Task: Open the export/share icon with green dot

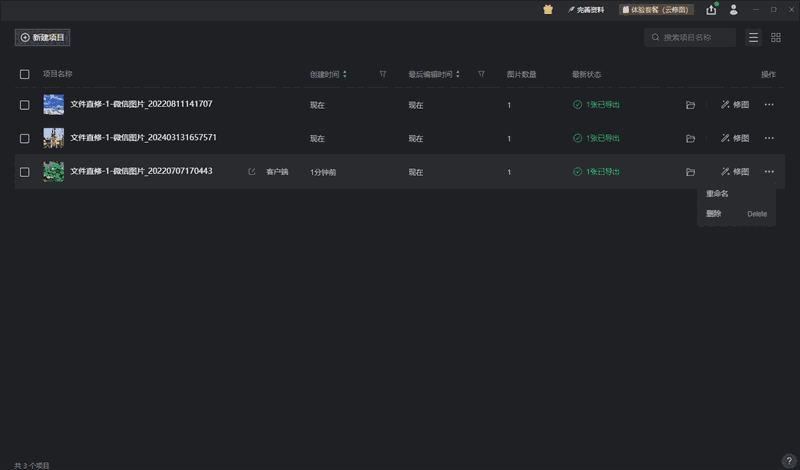Action: (711, 9)
